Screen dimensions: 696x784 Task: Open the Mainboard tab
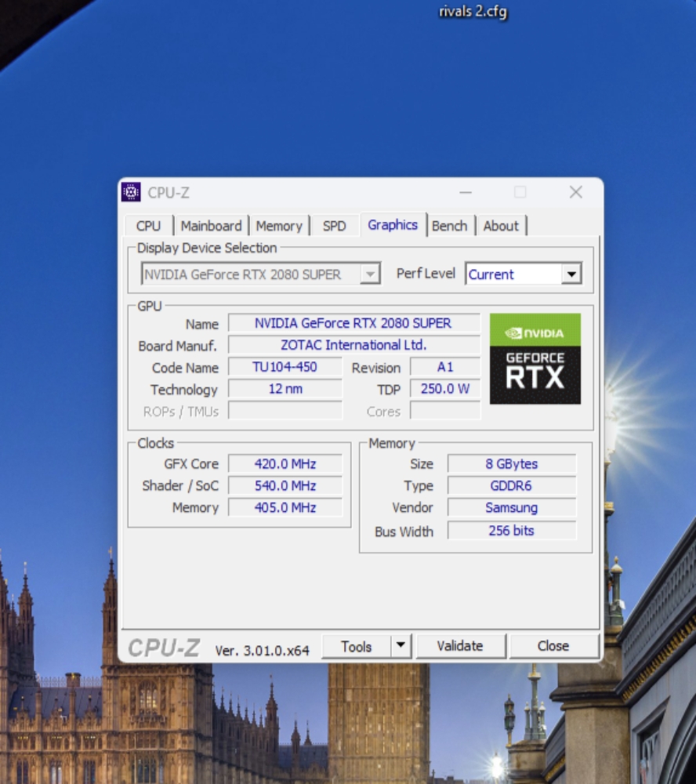tap(211, 226)
